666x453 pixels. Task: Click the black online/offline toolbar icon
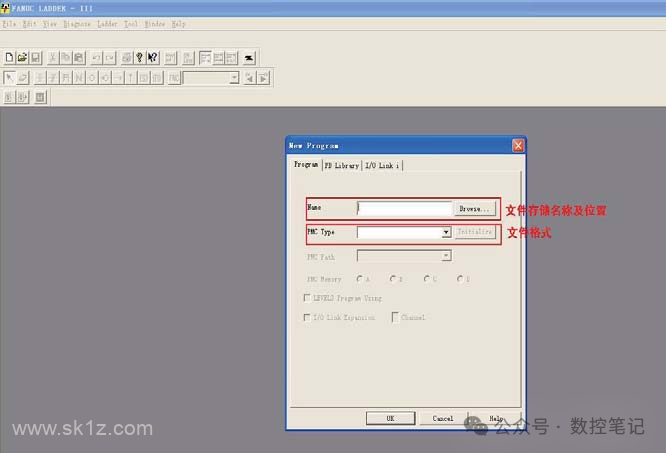click(249, 57)
